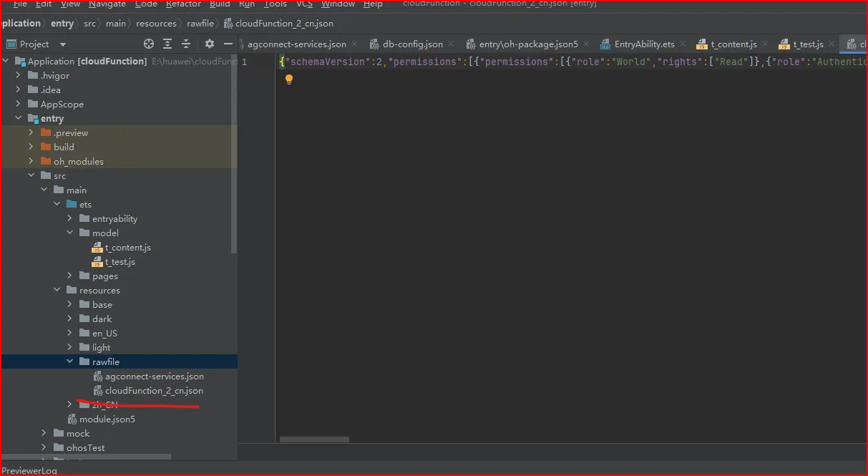Expand the mock folder
The image size is (868, 476).
pyautogui.click(x=44, y=434)
